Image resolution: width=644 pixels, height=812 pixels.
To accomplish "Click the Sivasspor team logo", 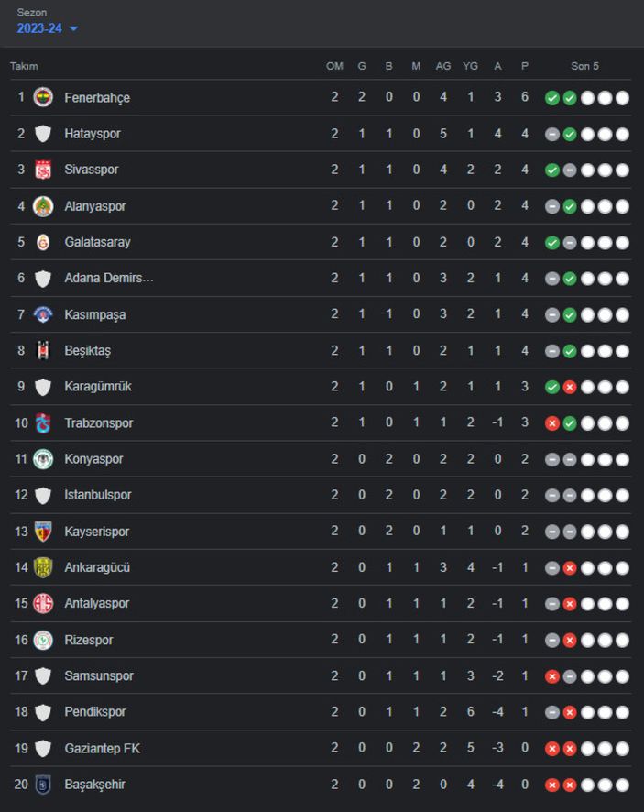I will [x=43, y=170].
